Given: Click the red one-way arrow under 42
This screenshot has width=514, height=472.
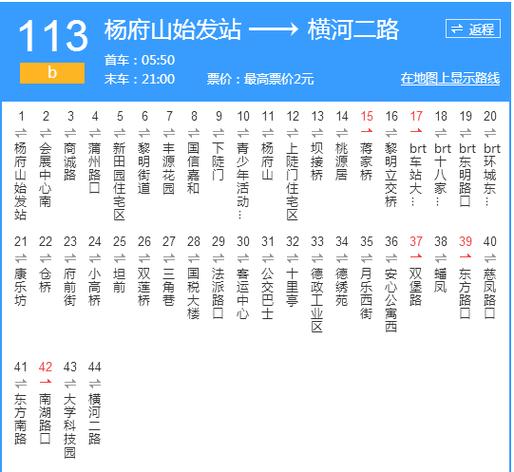Looking at the screenshot, I should (x=45, y=381).
